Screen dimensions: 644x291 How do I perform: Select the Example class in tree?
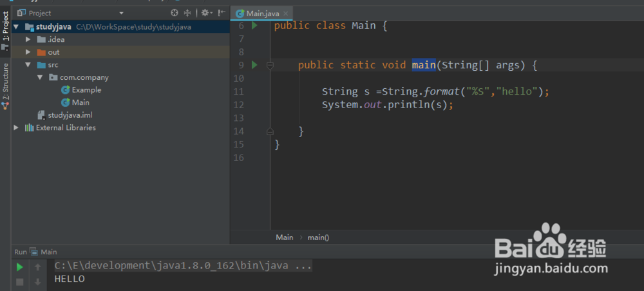pyautogui.click(x=87, y=90)
